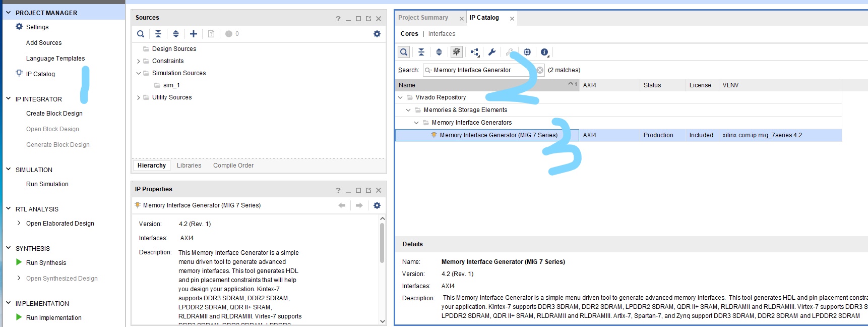The image size is (868, 327).
Task: Sort by the Name column header
Action: pos(487,85)
